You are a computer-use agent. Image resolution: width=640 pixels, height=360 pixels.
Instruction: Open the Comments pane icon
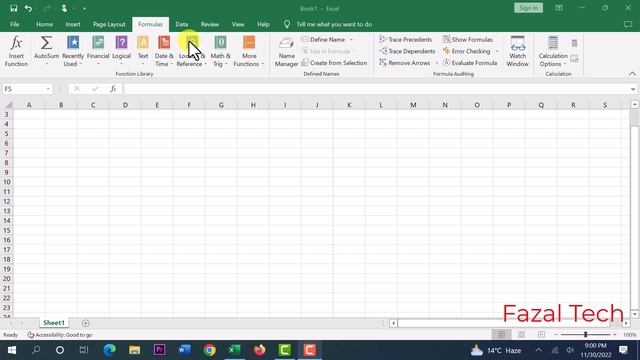coord(628,24)
